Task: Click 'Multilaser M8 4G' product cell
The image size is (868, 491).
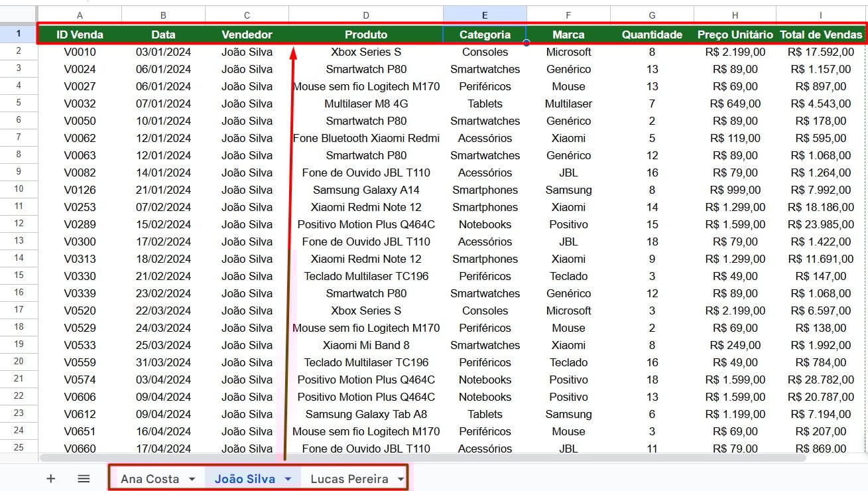Action: [366, 104]
